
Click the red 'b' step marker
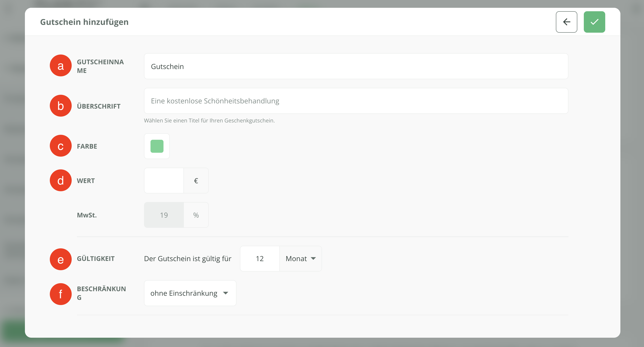coord(60,106)
